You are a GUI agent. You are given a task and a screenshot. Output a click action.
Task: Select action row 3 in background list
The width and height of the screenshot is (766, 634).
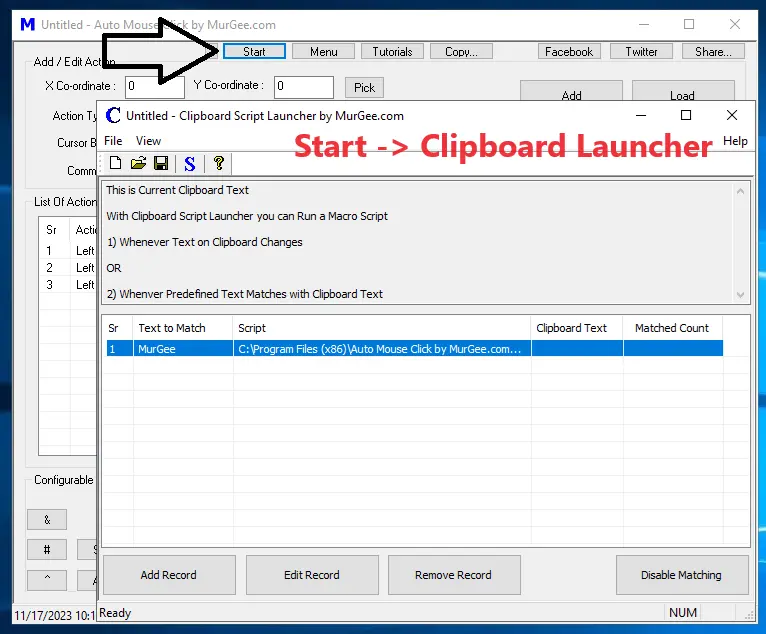(x=67, y=285)
